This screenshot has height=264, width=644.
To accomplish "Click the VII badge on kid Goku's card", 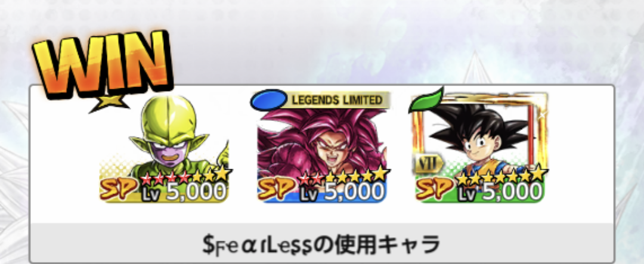I will [x=428, y=164].
